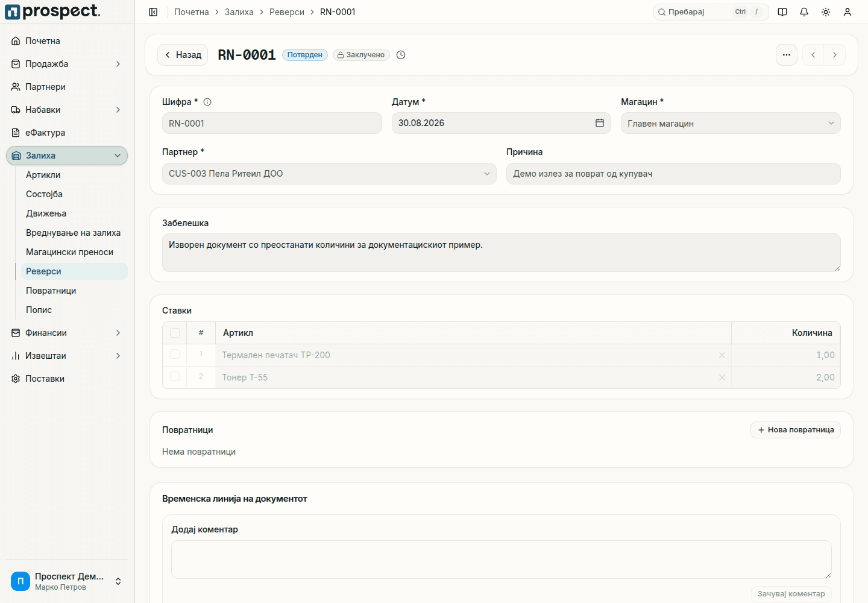Open Вреднување на залиха in the sidebar

pos(74,233)
